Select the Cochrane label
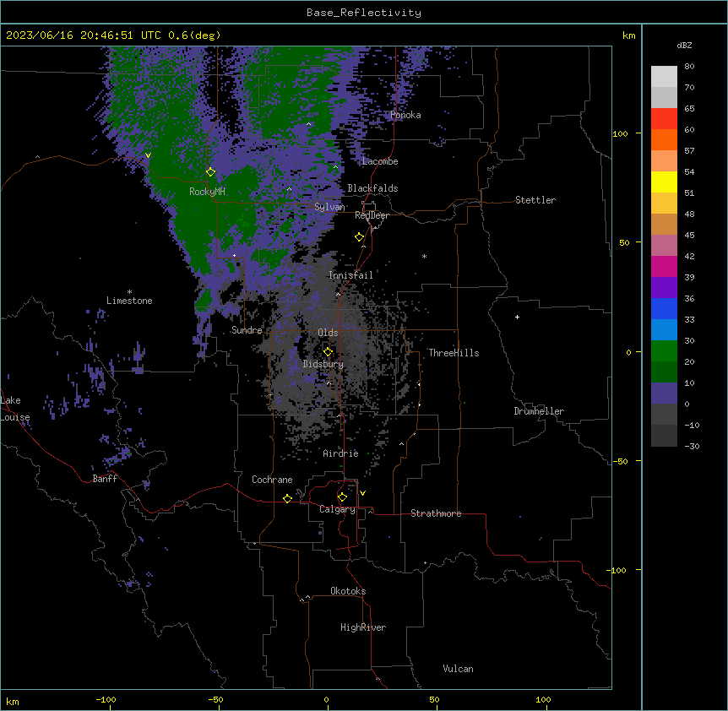728x711 pixels. coord(272,480)
